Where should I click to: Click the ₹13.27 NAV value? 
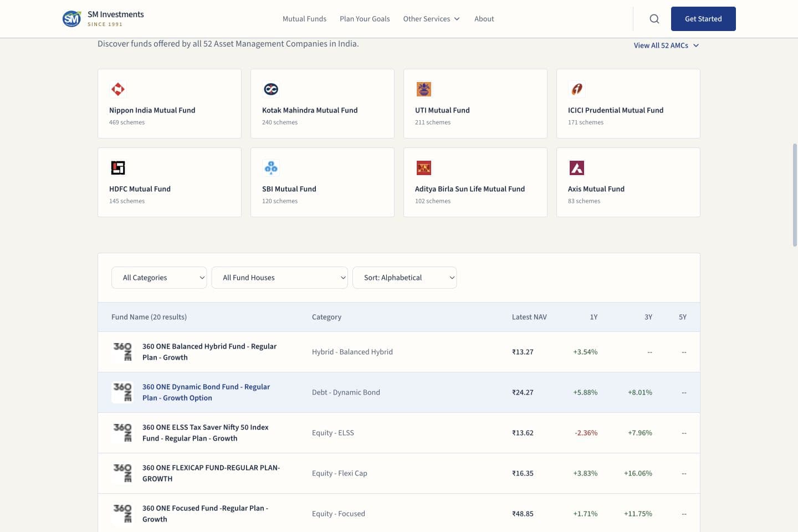pyautogui.click(x=523, y=352)
